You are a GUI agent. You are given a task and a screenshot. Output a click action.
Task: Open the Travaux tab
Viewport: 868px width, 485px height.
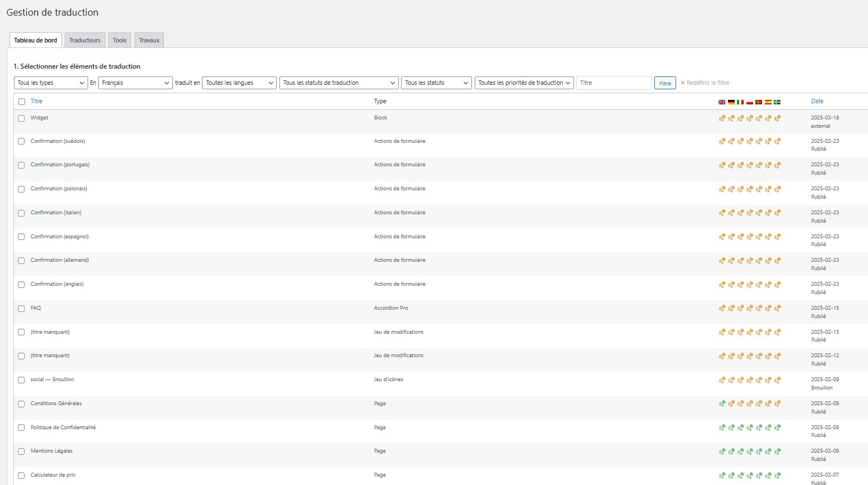coord(149,40)
